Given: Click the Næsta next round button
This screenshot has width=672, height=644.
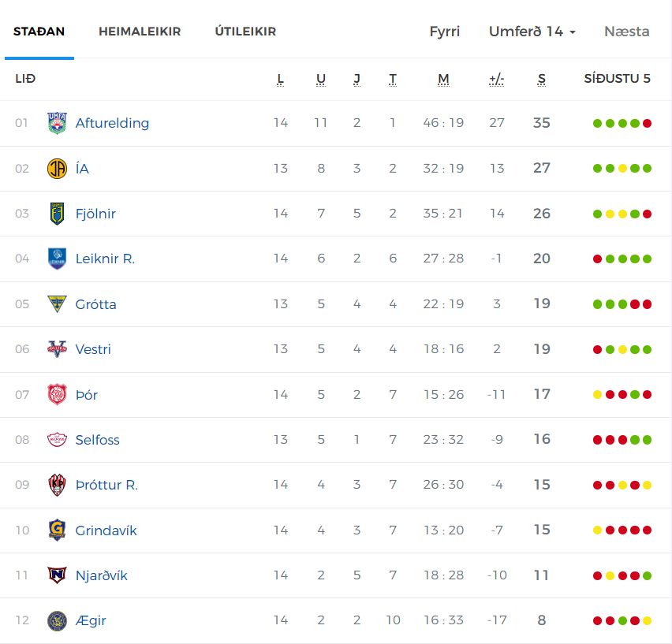Looking at the screenshot, I should (626, 32).
